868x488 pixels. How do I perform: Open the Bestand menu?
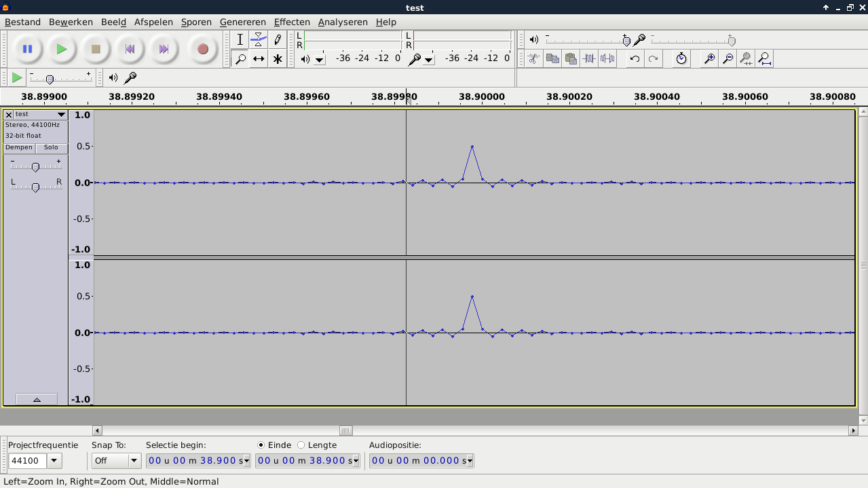(x=22, y=22)
